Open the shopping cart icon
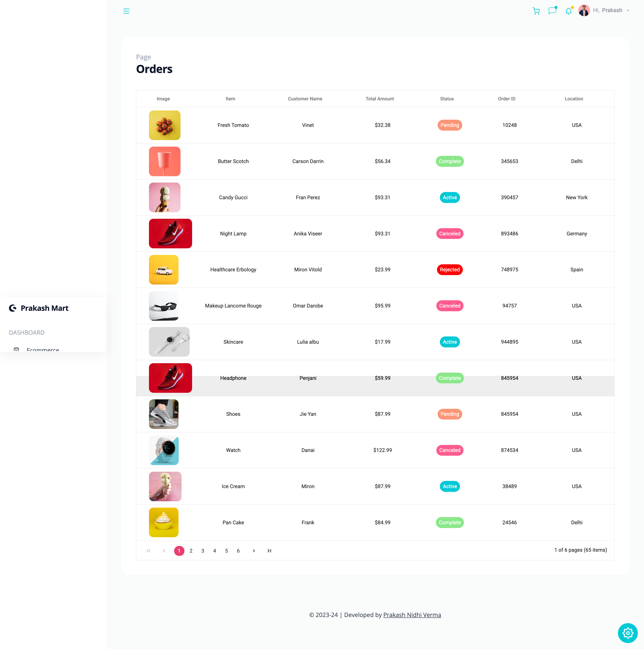The height and width of the screenshot is (649, 644). click(x=536, y=11)
